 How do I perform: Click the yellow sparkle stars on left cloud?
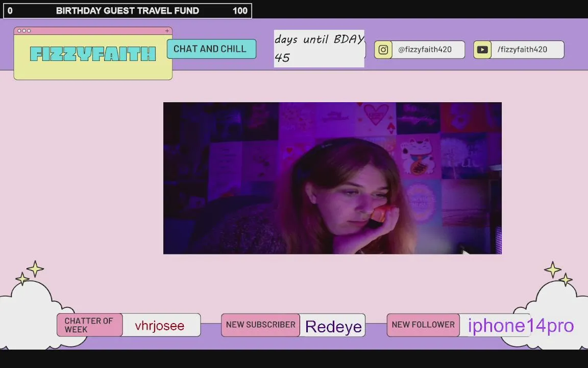coord(30,273)
